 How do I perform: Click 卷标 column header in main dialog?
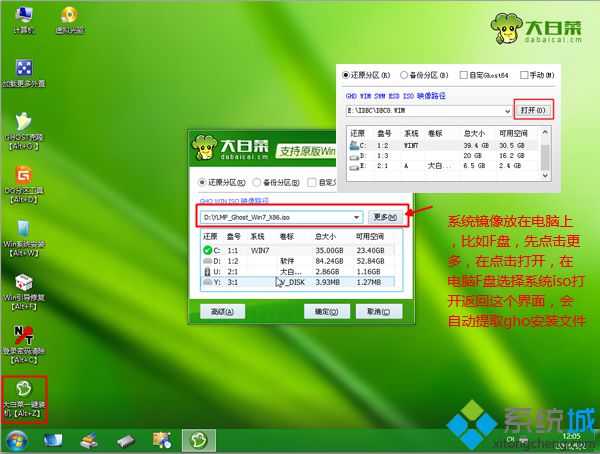click(x=287, y=237)
